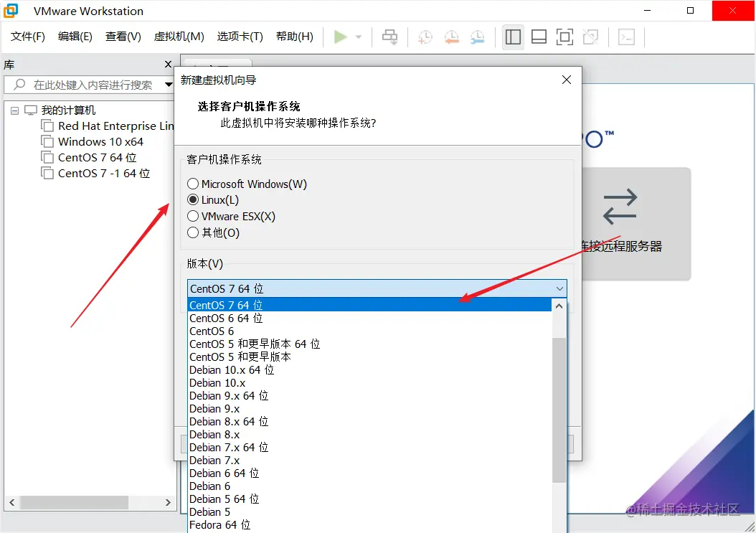
Task: Select CentOS 7 64 位 in library tree
Action: (x=89, y=158)
